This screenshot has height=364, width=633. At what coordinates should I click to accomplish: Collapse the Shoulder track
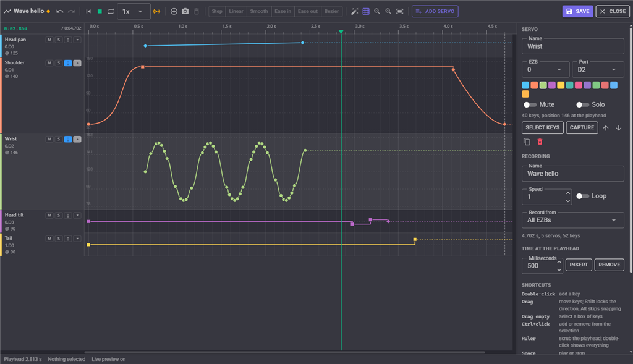pyautogui.click(x=77, y=63)
